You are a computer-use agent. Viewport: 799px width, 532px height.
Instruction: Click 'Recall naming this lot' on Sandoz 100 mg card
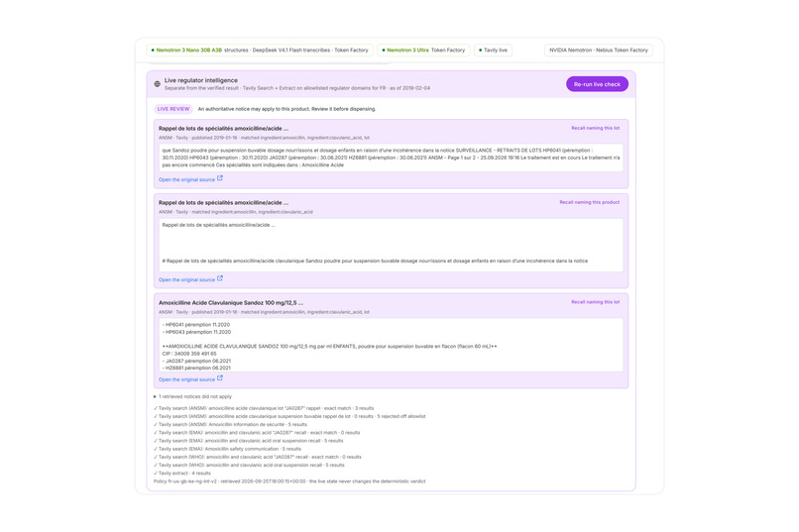(595, 302)
